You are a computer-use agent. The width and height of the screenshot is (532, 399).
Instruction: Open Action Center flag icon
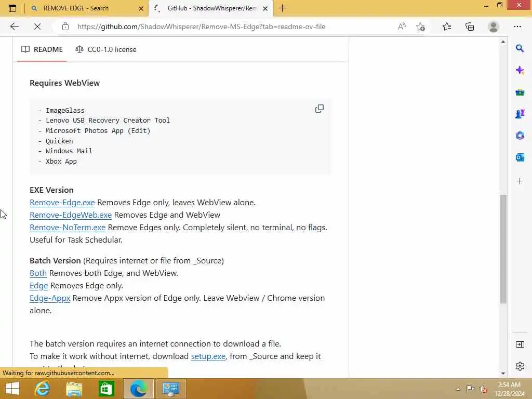pos(470,389)
